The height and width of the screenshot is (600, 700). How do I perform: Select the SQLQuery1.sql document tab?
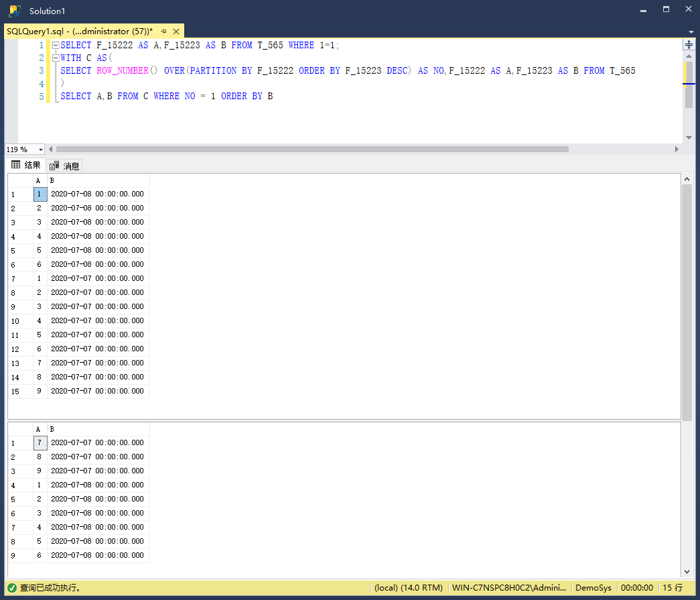pyautogui.click(x=80, y=32)
